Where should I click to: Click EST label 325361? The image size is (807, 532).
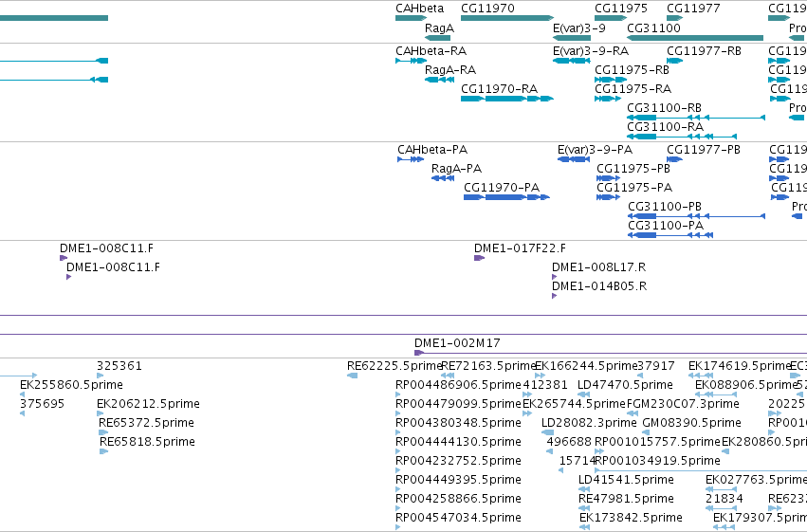click(119, 366)
